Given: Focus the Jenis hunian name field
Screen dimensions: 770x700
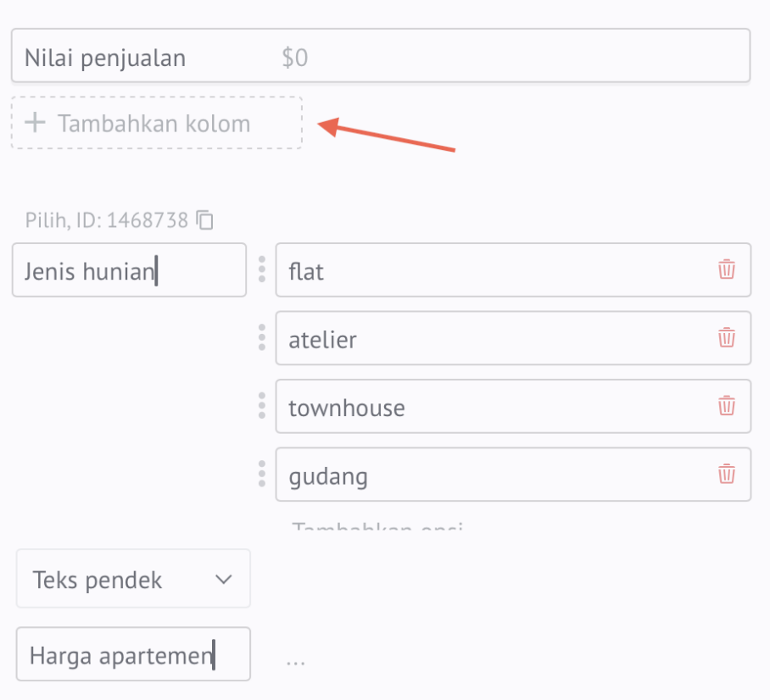Looking at the screenshot, I should (129, 270).
